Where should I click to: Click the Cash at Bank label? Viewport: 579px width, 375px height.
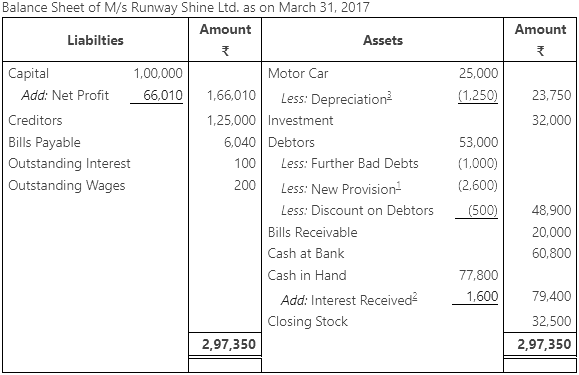pyautogui.click(x=306, y=254)
